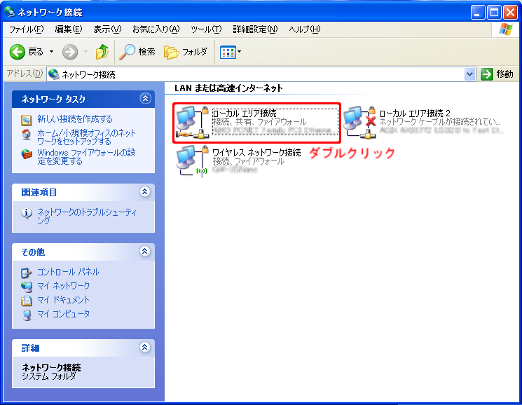The image size is (522, 405).
Task: Click the 移動 Go button
Action: pyautogui.click(x=497, y=74)
